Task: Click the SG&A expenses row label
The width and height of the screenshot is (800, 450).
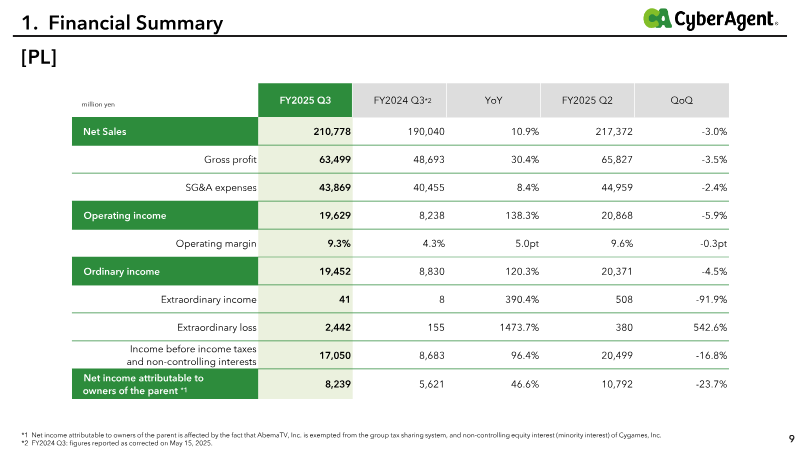Action: click(x=221, y=188)
